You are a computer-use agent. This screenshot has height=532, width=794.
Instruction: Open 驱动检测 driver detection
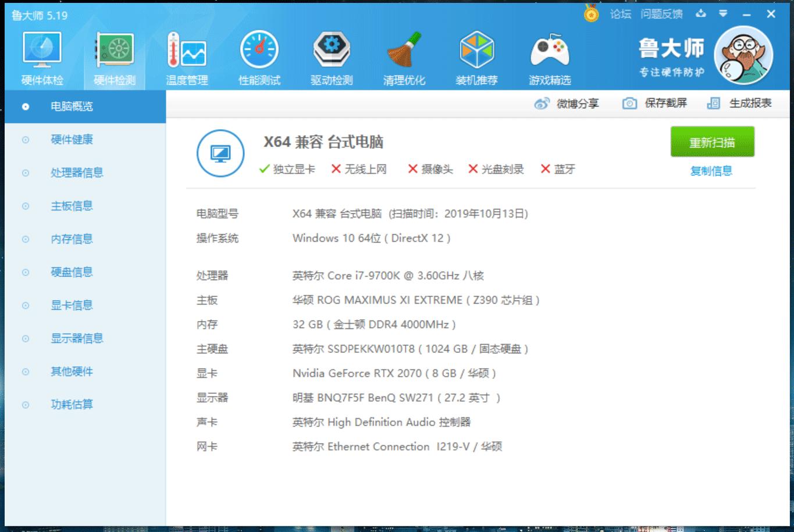pyautogui.click(x=332, y=56)
